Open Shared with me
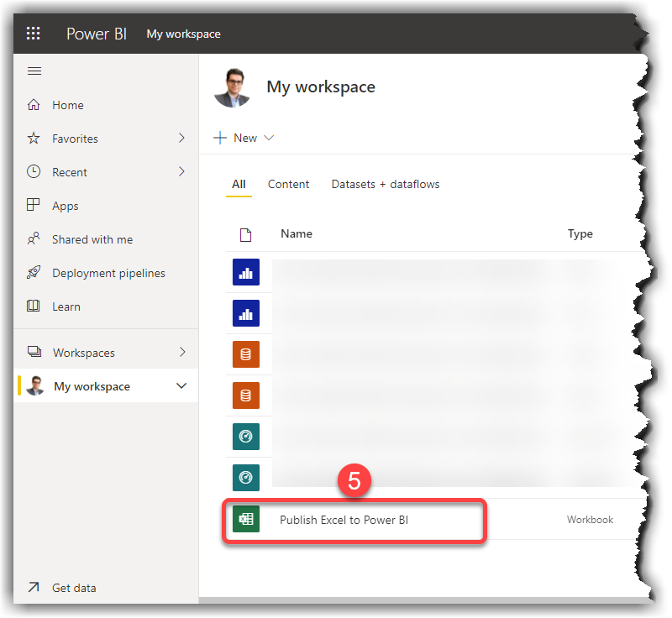 pyautogui.click(x=35, y=239)
